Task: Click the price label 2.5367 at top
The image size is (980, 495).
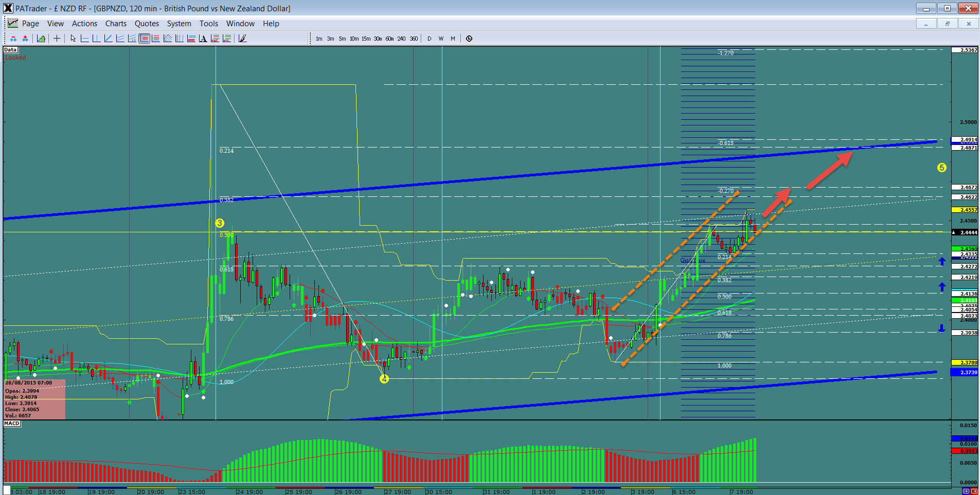Action: pyautogui.click(x=965, y=50)
